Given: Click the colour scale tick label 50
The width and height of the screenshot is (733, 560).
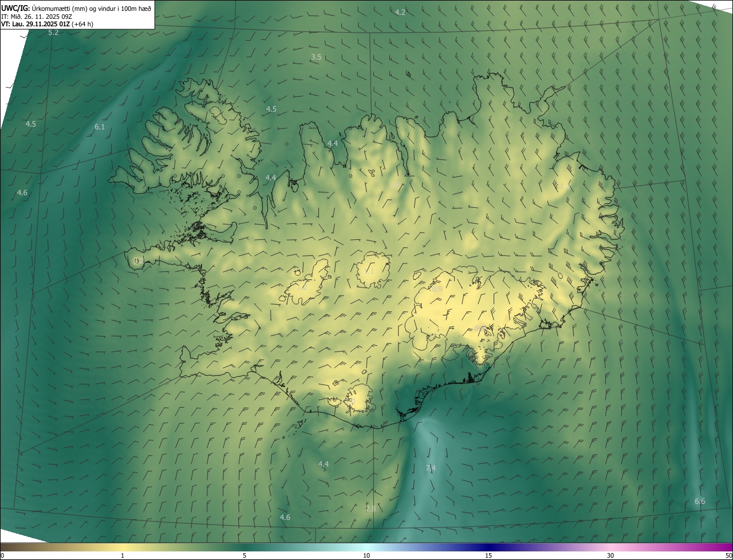Looking at the screenshot, I should 728,555.
